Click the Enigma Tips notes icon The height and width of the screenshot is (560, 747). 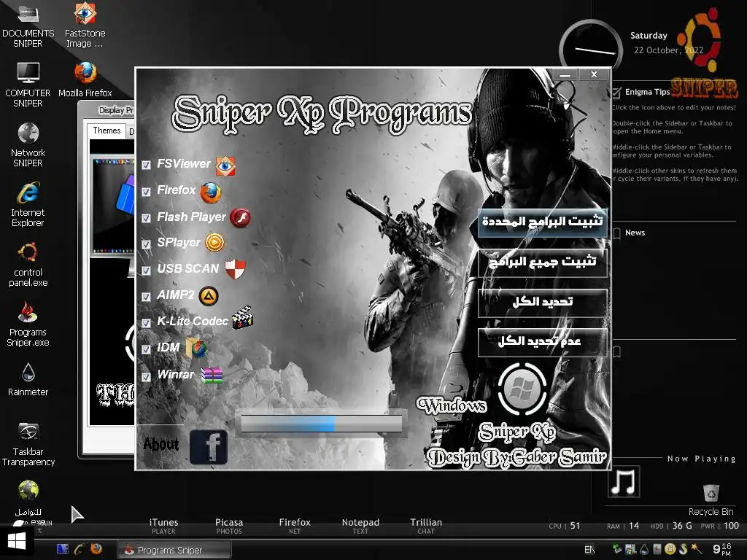(x=617, y=92)
